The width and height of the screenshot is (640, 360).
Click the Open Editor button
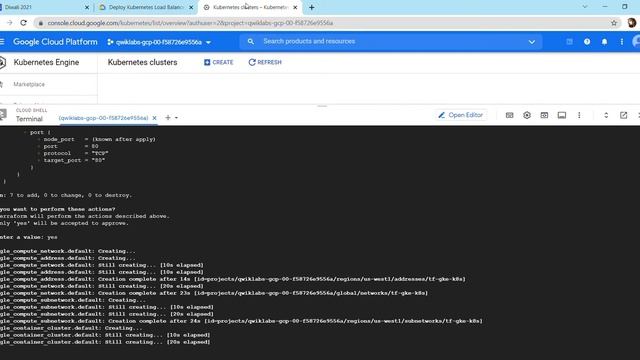[461, 115]
